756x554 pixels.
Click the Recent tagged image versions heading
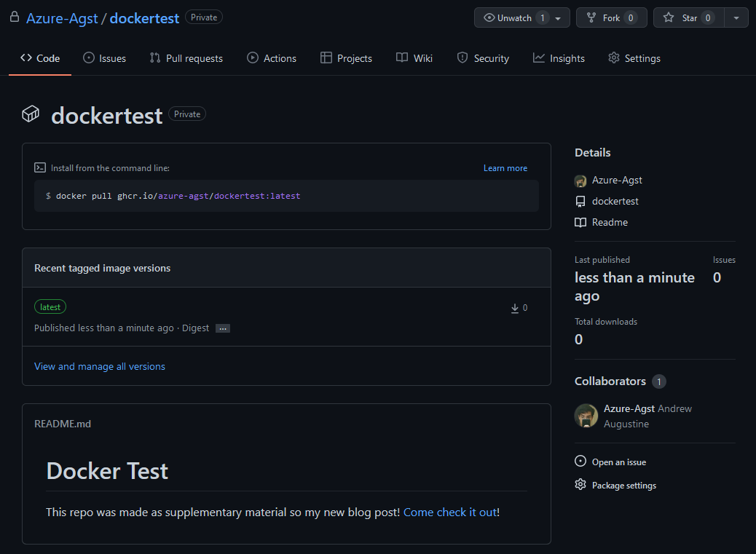pos(102,269)
